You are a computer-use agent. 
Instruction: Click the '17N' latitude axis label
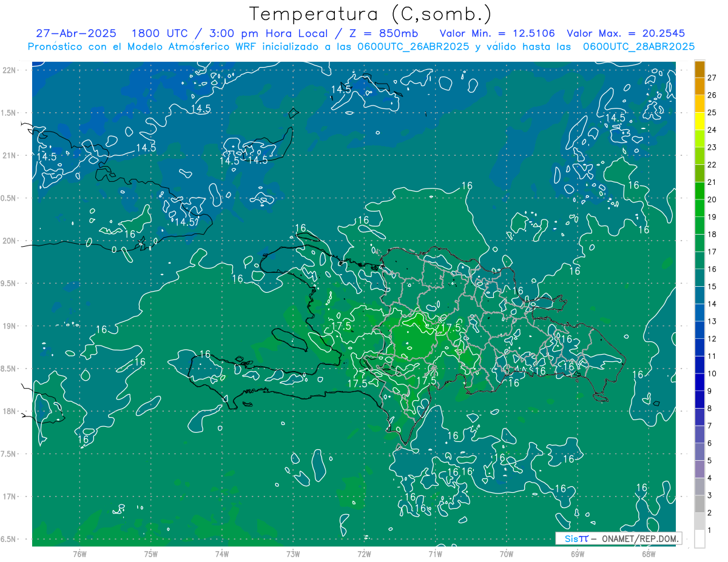tap(9, 497)
